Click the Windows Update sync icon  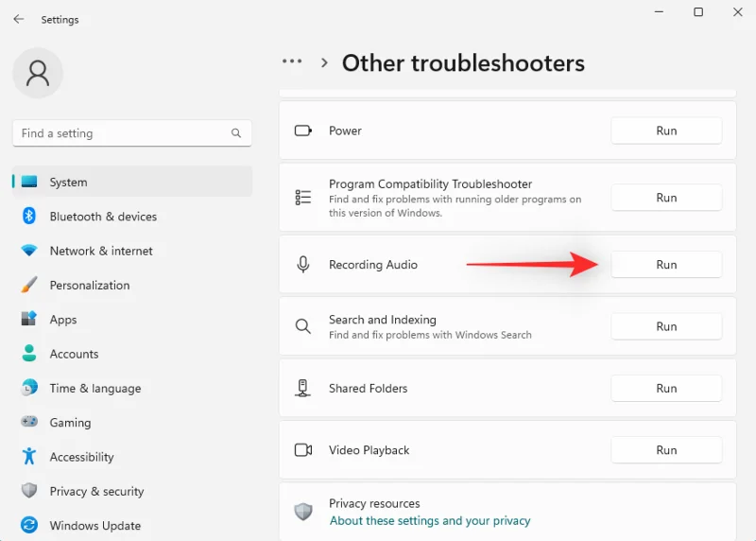tap(29, 525)
